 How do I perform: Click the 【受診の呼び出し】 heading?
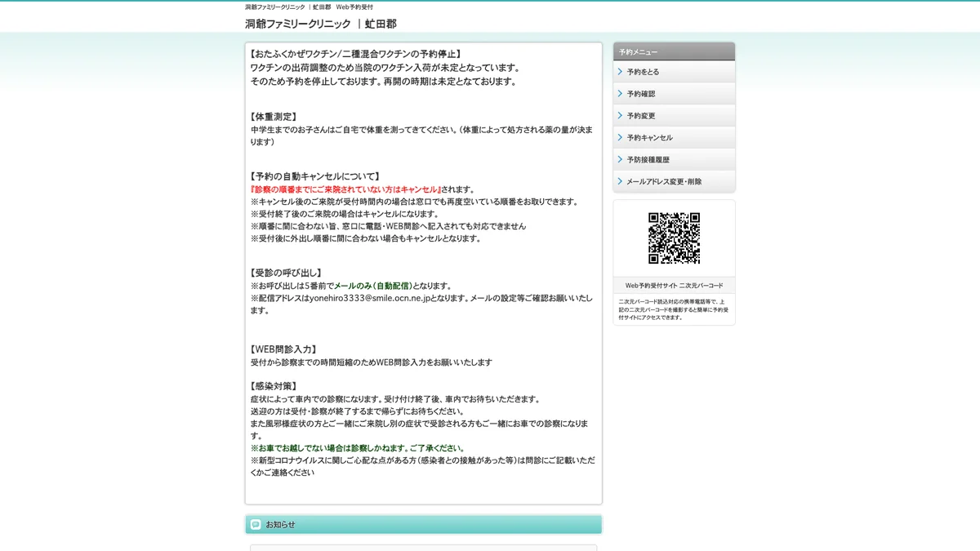(286, 273)
